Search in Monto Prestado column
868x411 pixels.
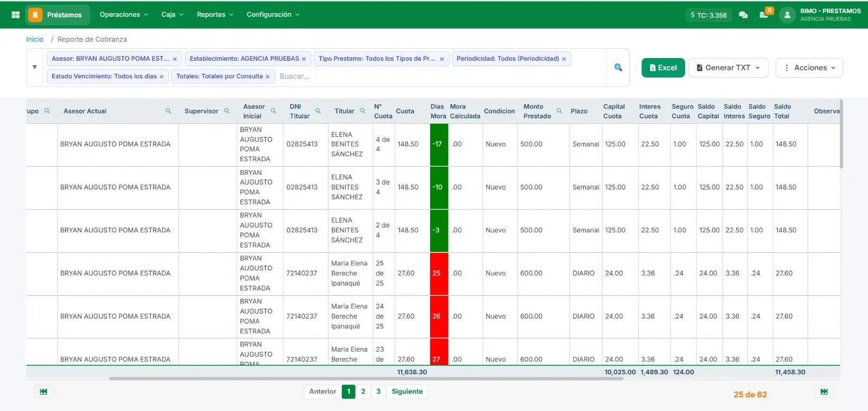coord(559,111)
